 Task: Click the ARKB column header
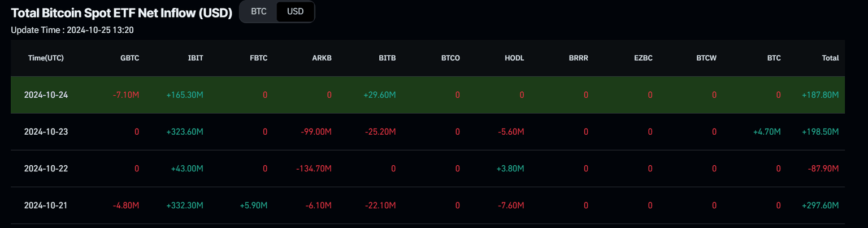pos(322,58)
